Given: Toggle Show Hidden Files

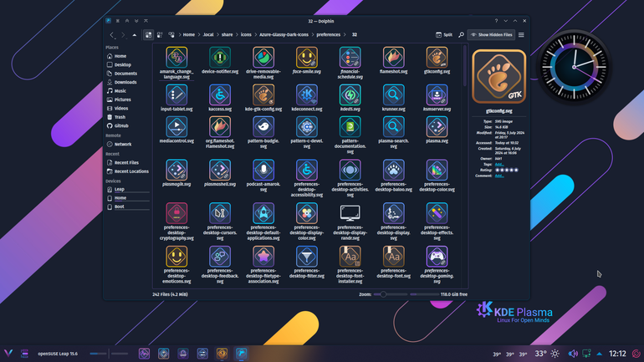Looking at the screenshot, I should 491,35.
